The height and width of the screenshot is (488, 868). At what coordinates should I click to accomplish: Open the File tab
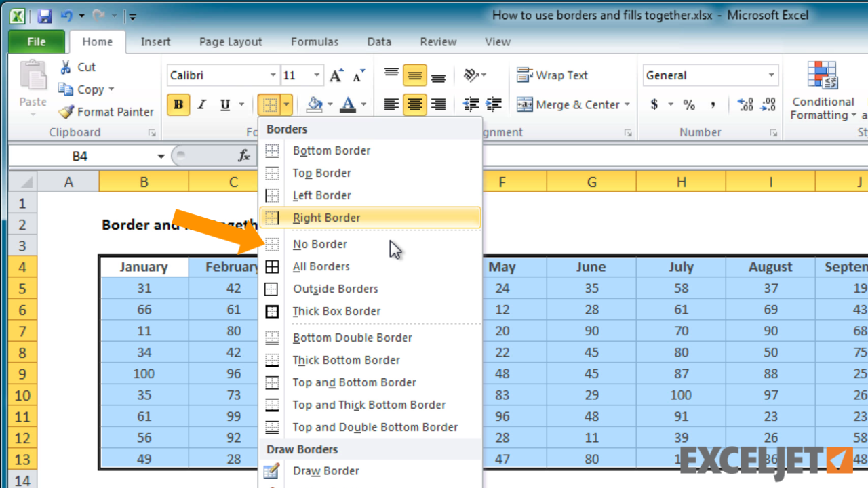point(37,41)
